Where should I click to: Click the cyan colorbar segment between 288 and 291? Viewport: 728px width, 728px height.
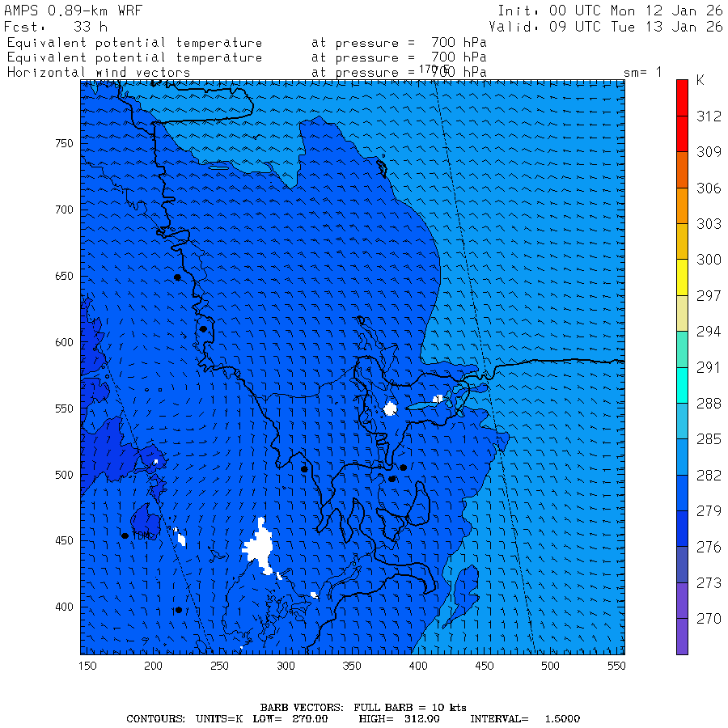(682, 385)
